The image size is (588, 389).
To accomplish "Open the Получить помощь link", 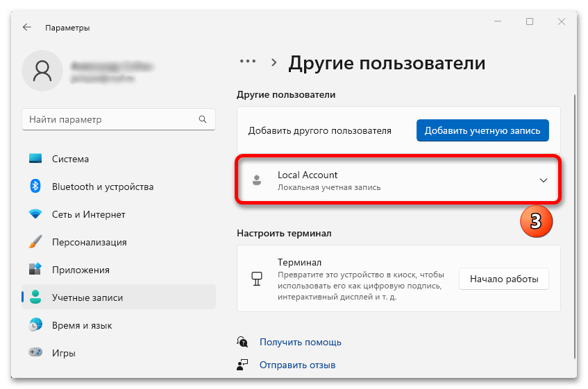I will pyautogui.click(x=300, y=342).
